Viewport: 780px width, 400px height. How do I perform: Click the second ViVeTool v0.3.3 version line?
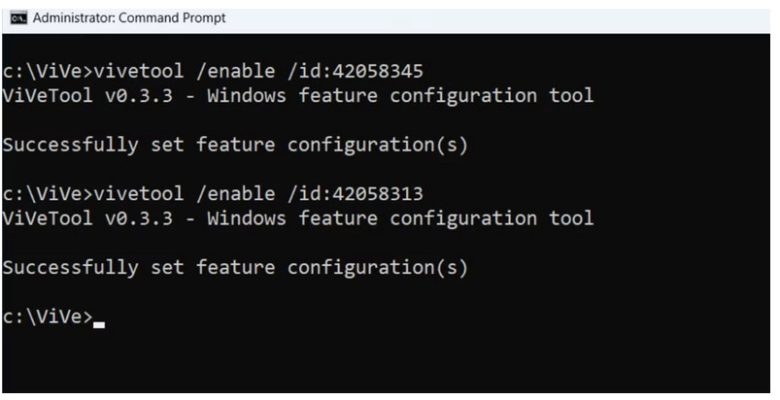click(x=298, y=218)
